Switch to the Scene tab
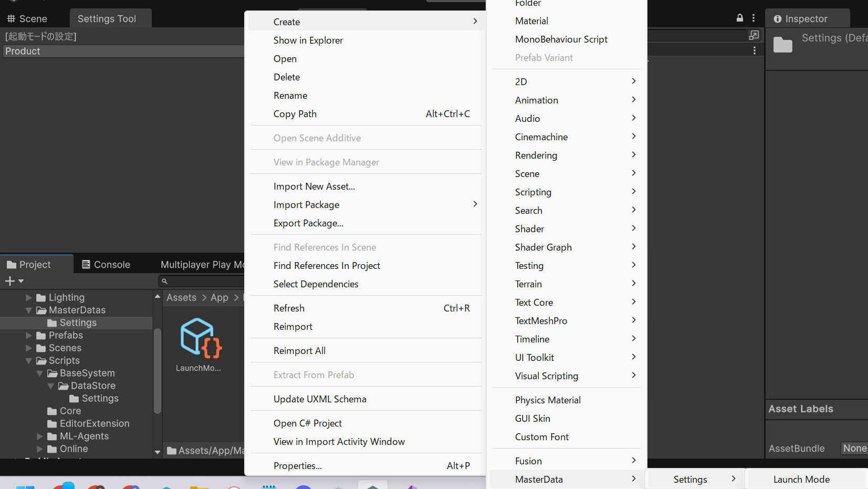 [27, 19]
